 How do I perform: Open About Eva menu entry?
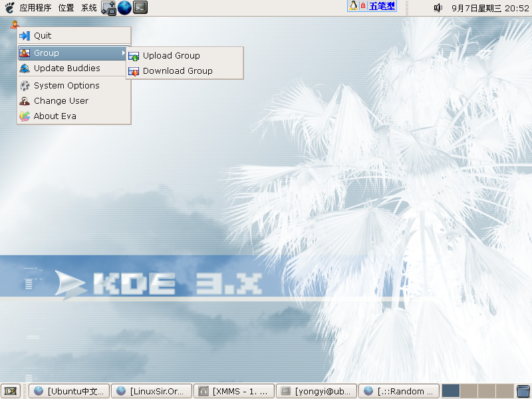point(74,116)
